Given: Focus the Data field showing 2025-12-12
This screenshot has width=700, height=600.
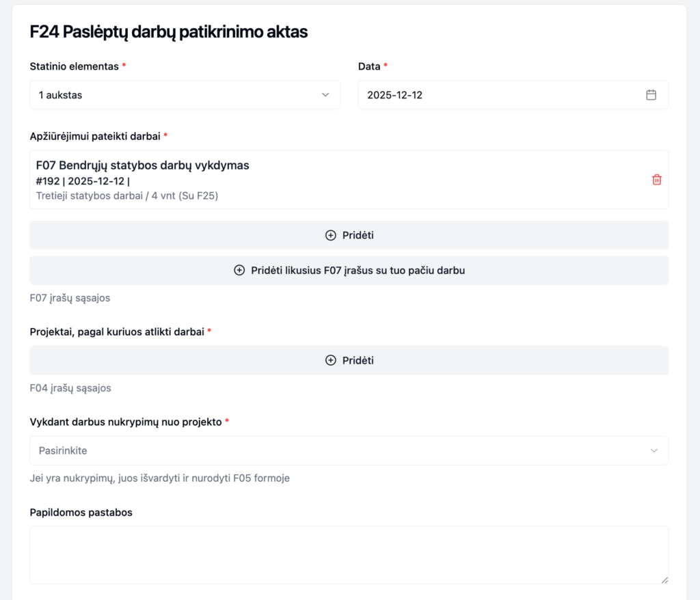Looking at the screenshot, I should [x=499, y=95].
